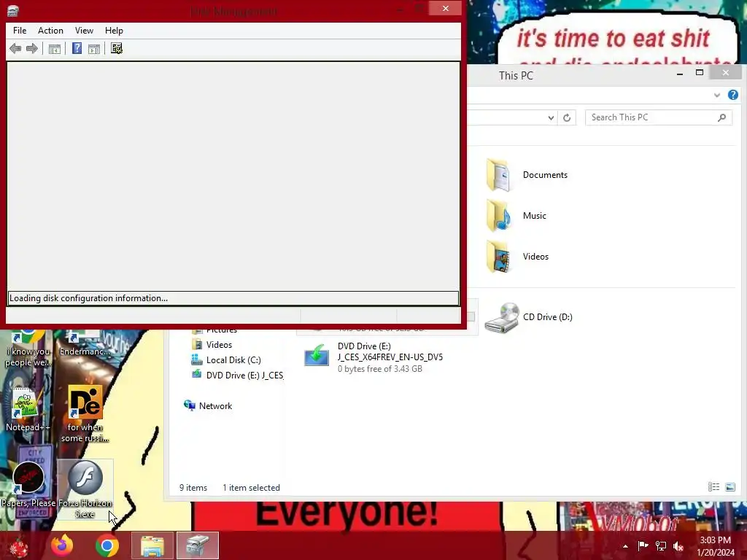
Task: Click the blue Help toolbar icon
Action: (77, 49)
